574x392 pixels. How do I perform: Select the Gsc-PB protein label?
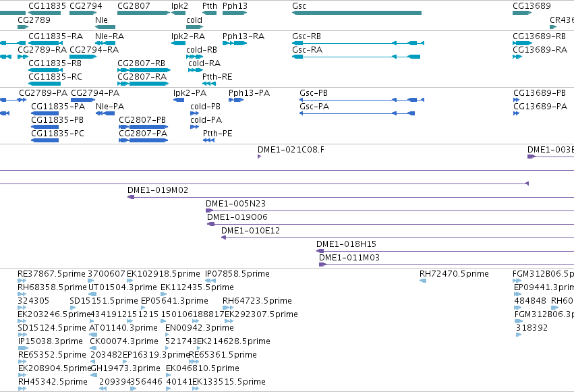click(x=314, y=93)
